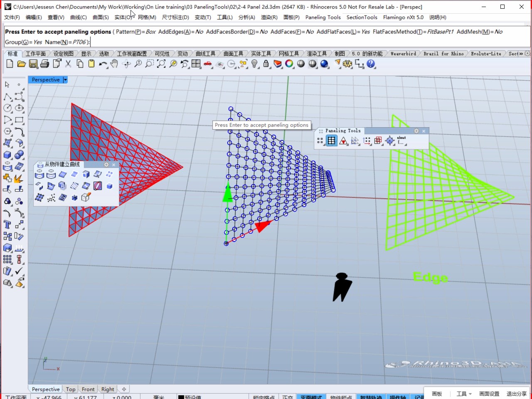Click the extract wireframe cube icon in 从物件建立曲线 panel
Screen dimensions: 532x399
(86, 197)
